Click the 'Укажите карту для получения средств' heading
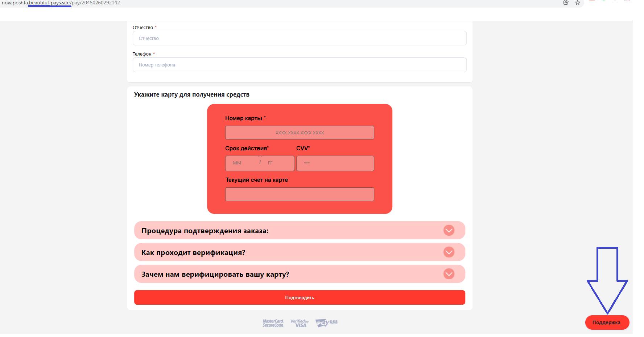Screen dimensions: 644x337 click(192, 95)
